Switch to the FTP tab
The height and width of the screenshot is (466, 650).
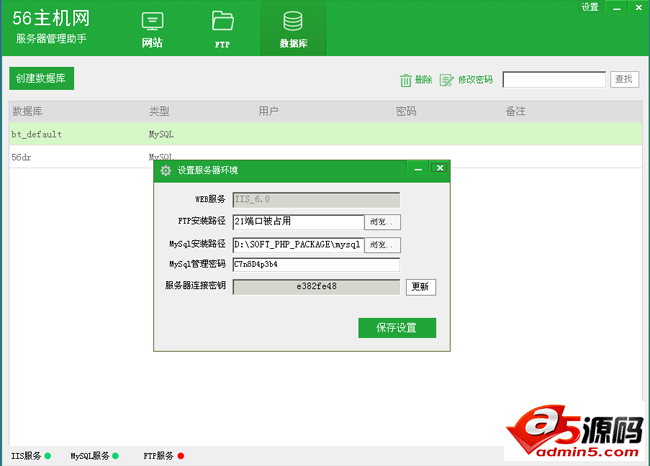point(223,31)
